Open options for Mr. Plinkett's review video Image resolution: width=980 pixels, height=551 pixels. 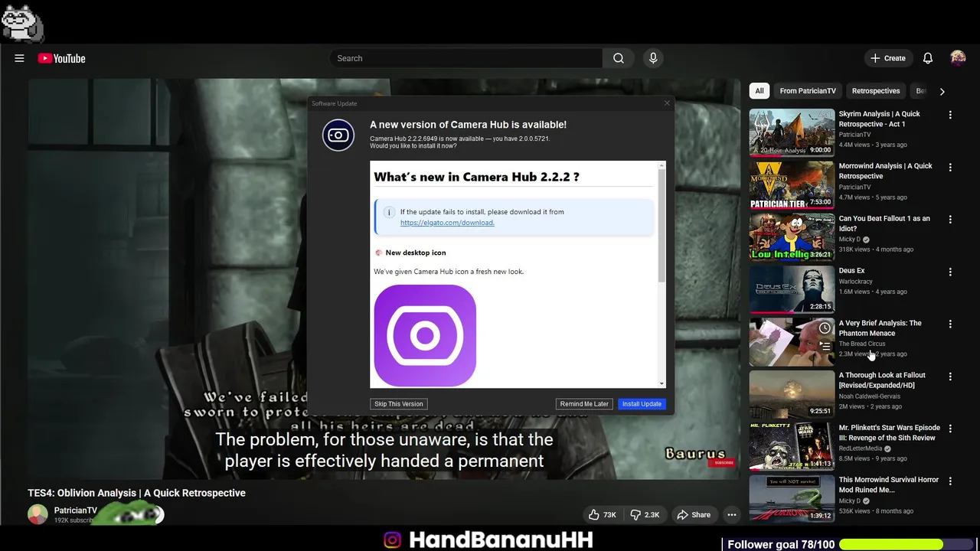point(950,429)
